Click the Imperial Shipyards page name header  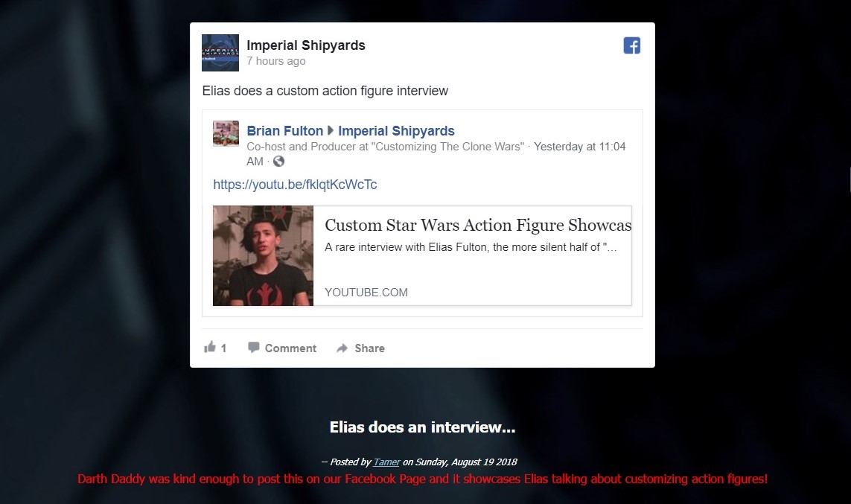306,45
